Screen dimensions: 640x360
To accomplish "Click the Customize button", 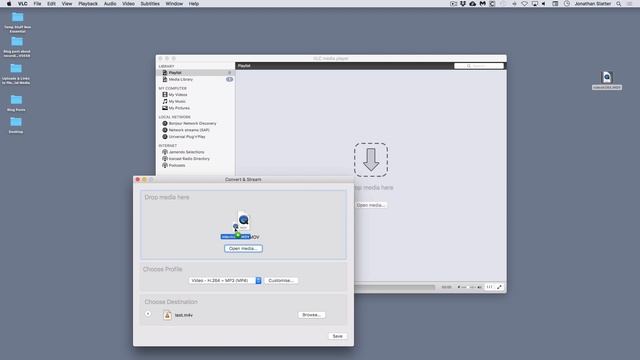I will pos(281,280).
